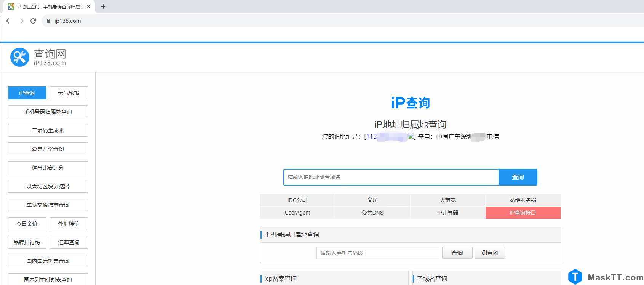The height and width of the screenshot is (285, 644).
Task: Click the 查询网 iP138.com site title
Action: coord(50,57)
